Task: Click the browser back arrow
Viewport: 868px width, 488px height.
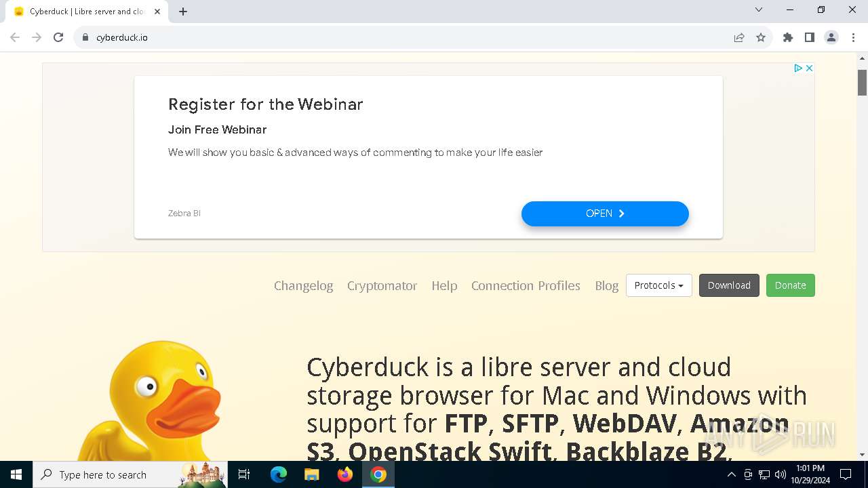Action: point(15,37)
